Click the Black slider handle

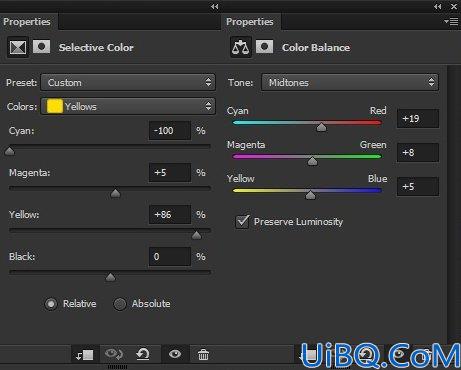tap(110, 277)
